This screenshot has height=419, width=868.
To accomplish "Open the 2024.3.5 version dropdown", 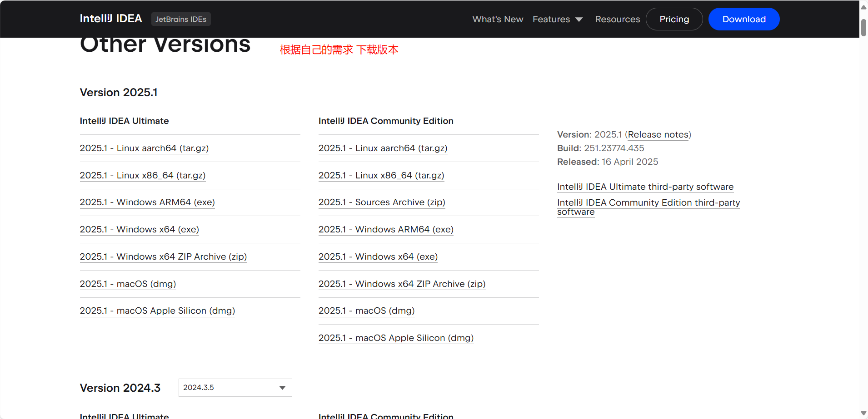I will click(235, 387).
